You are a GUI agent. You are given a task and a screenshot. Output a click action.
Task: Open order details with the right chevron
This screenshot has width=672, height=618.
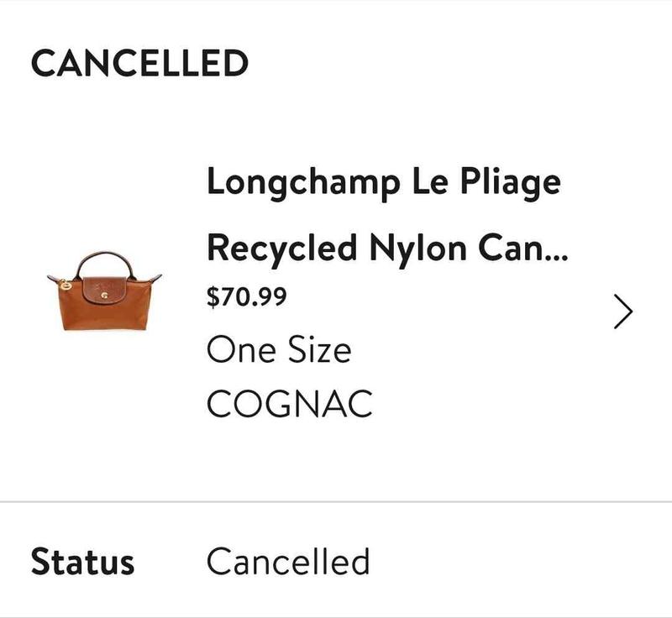[x=622, y=312]
